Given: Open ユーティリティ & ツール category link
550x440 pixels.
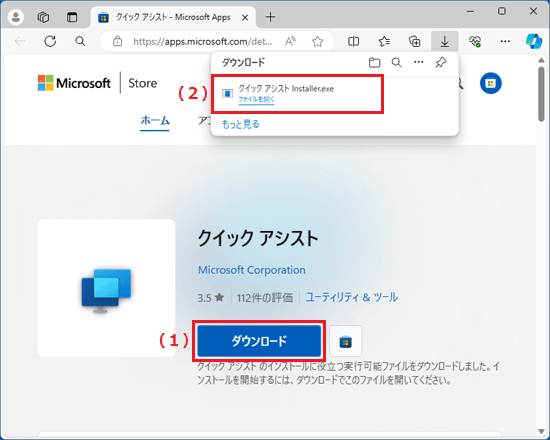Looking at the screenshot, I should click(x=351, y=297).
